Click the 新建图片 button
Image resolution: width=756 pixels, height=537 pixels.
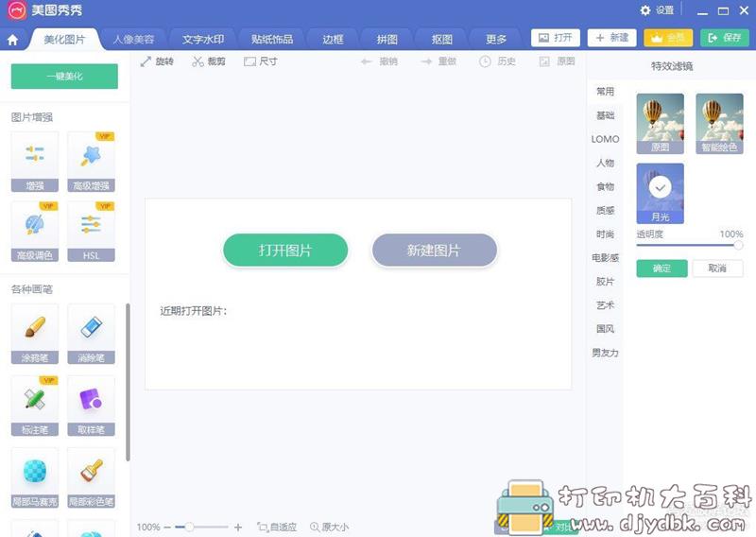(x=434, y=250)
